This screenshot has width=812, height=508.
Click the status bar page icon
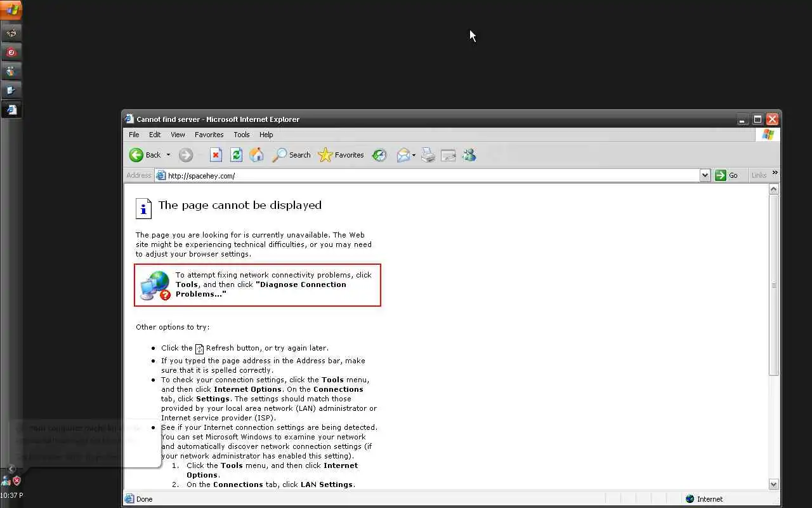(129, 499)
